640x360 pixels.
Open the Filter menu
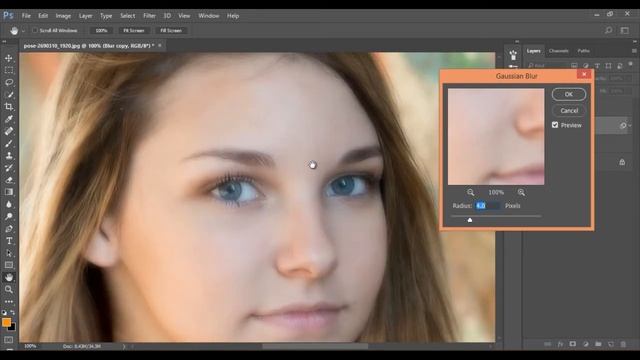[x=149, y=16]
